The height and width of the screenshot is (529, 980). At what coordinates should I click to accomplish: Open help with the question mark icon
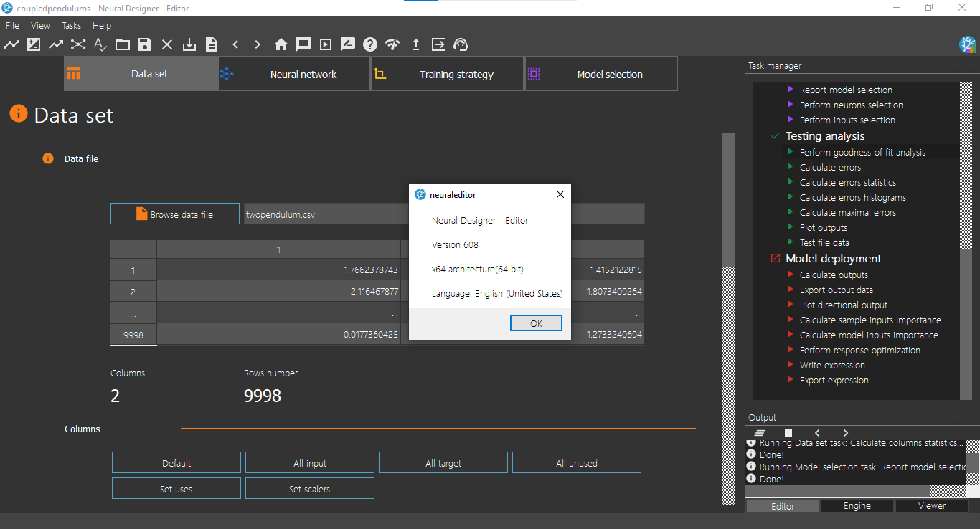(370, 44)
